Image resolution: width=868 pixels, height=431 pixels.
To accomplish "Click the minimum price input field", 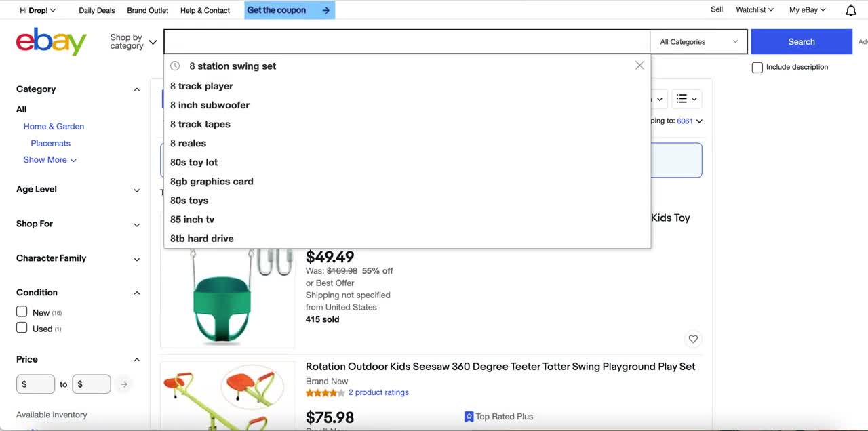I will pyautogui.click(x=36, y=384).
